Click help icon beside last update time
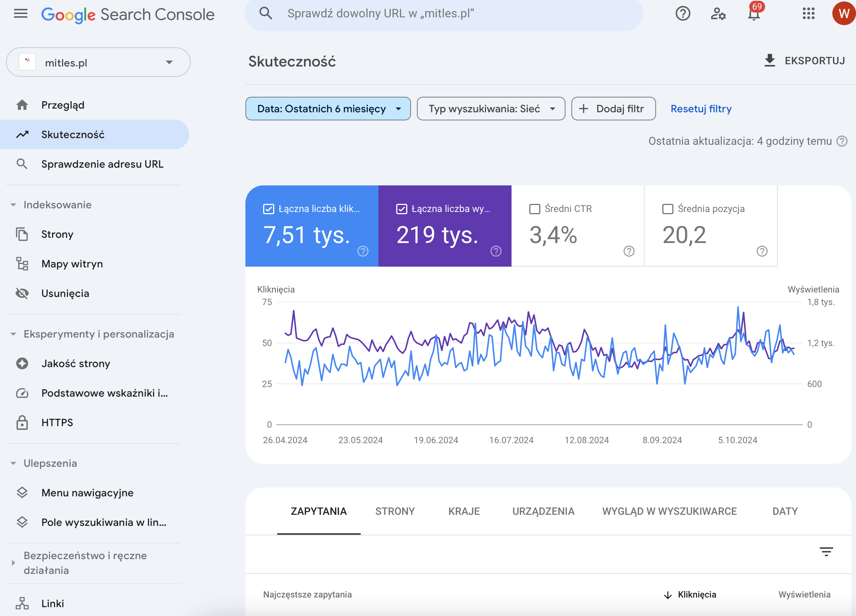 tap(842, 141)
